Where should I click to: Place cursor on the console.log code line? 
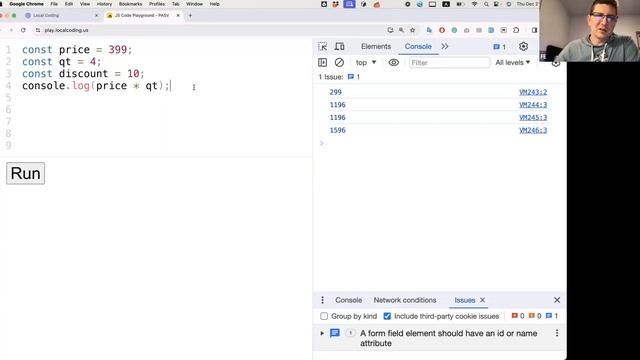[x=96, y=86]
